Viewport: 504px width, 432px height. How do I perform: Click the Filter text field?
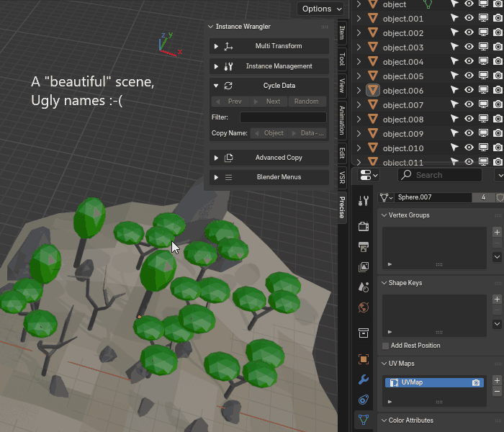pyautogui.click(x=283, y=117)
